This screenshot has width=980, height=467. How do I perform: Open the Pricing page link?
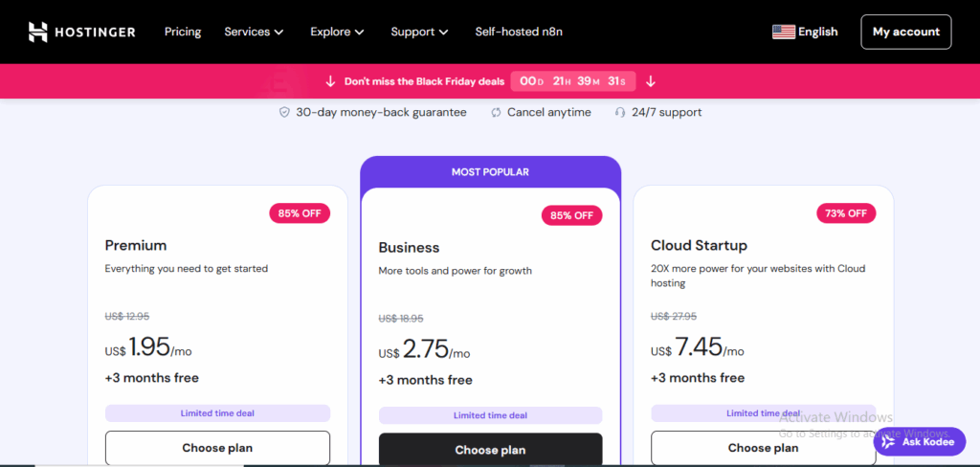183,32
